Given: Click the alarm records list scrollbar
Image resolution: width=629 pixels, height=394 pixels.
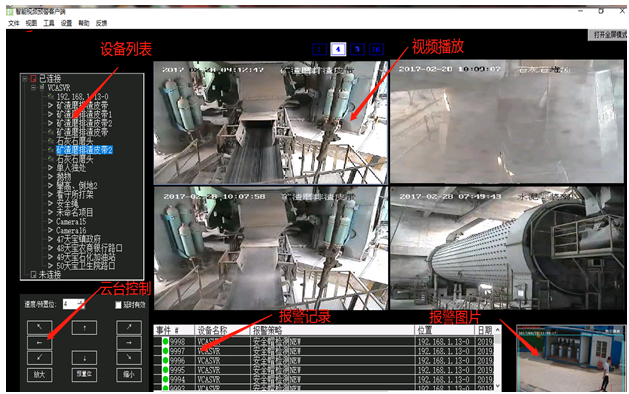Looking at the screenshot, I should 498,357.
